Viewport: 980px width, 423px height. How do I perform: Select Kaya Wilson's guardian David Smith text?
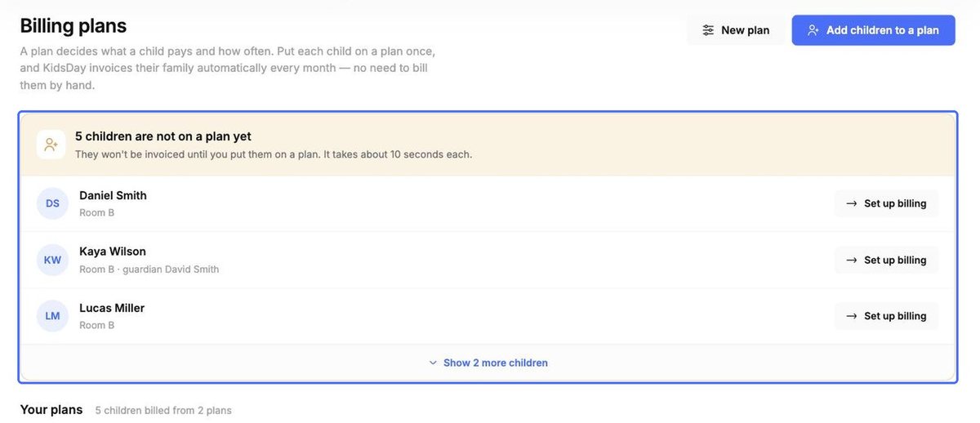click(x=171, y=269)
